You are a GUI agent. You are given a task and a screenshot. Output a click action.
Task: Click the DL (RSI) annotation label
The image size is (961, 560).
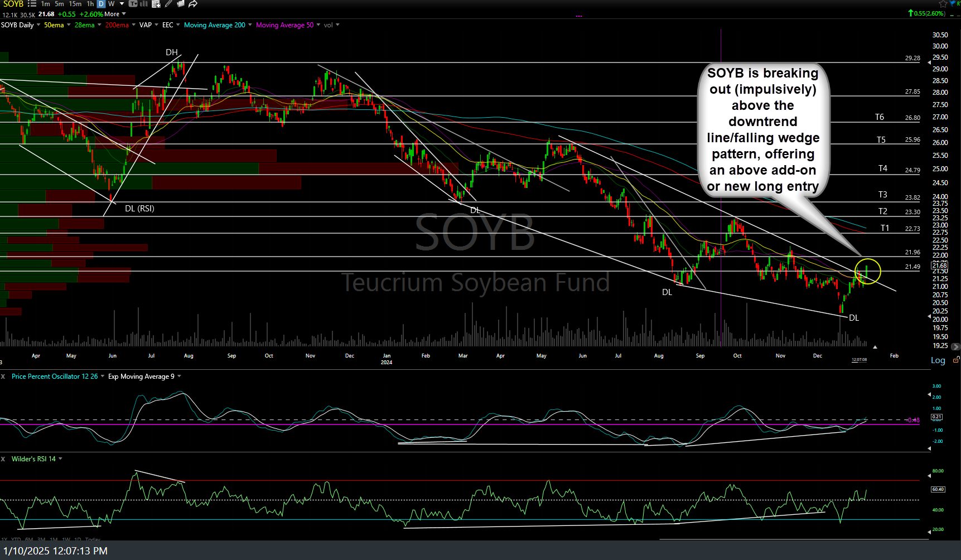(x=139, y=208)
